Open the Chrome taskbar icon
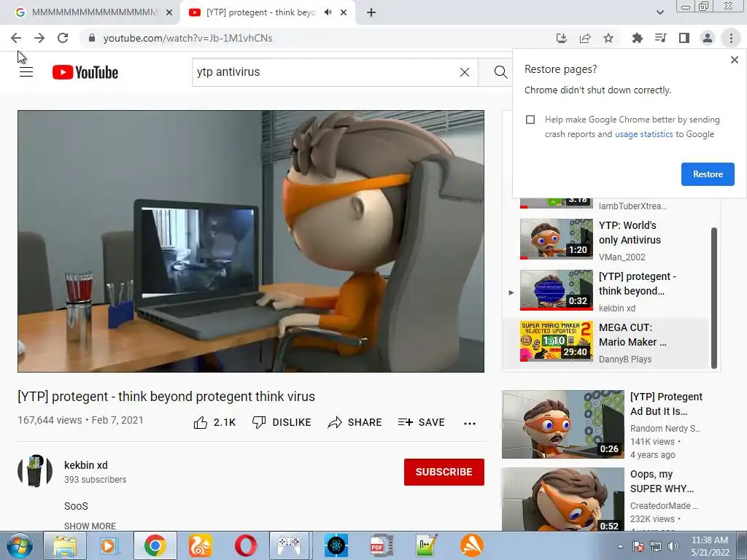The image size is (747, 560). (155, 545)
